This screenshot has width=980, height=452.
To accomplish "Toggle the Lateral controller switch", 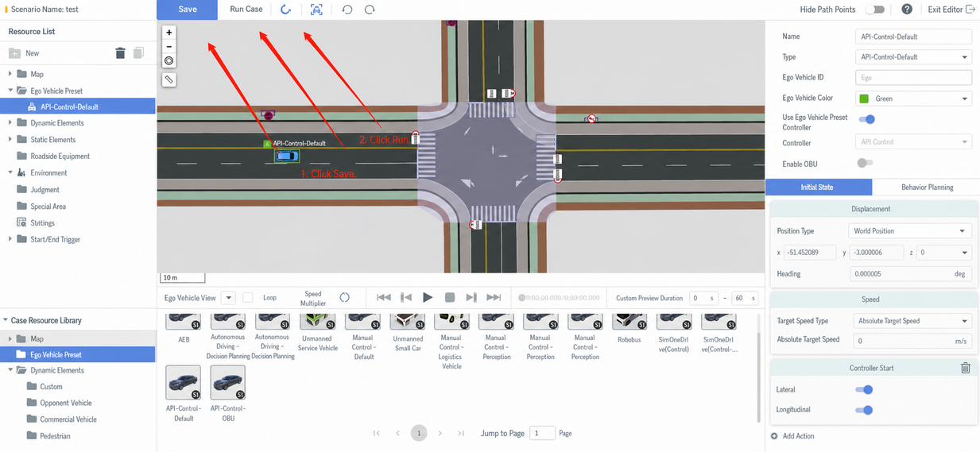I will pos(864,390).
